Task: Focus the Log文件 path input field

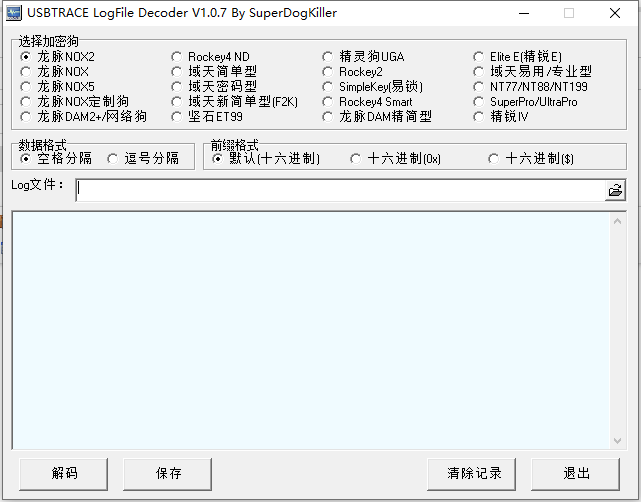Action: coord(340,190)
